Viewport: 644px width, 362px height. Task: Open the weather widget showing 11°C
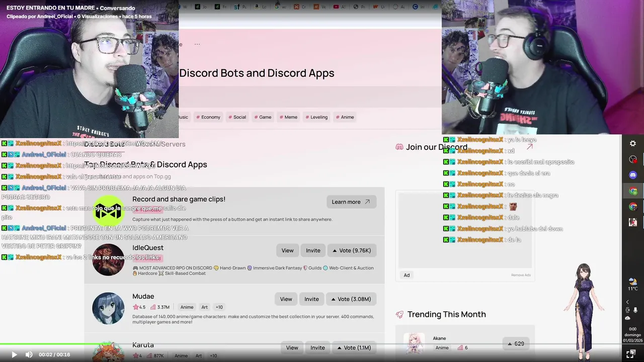click(x=632, y=285)
